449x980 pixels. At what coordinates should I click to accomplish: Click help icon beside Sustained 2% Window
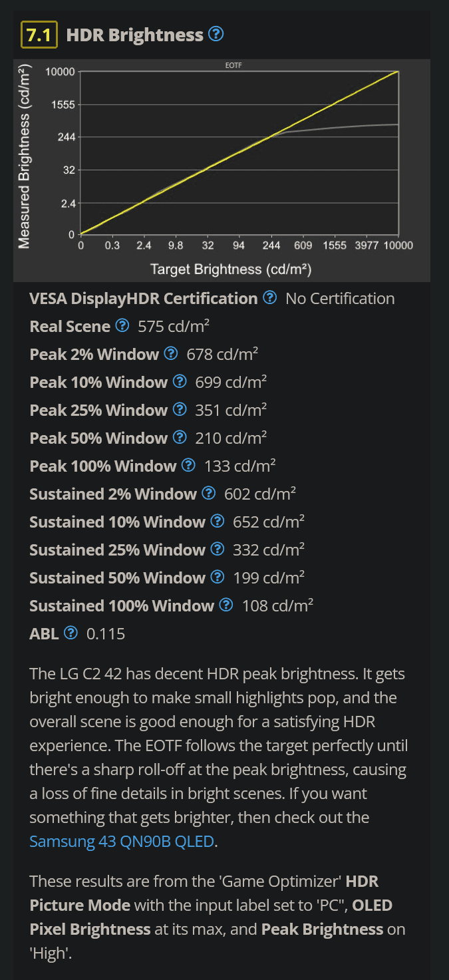pos(208,494)
